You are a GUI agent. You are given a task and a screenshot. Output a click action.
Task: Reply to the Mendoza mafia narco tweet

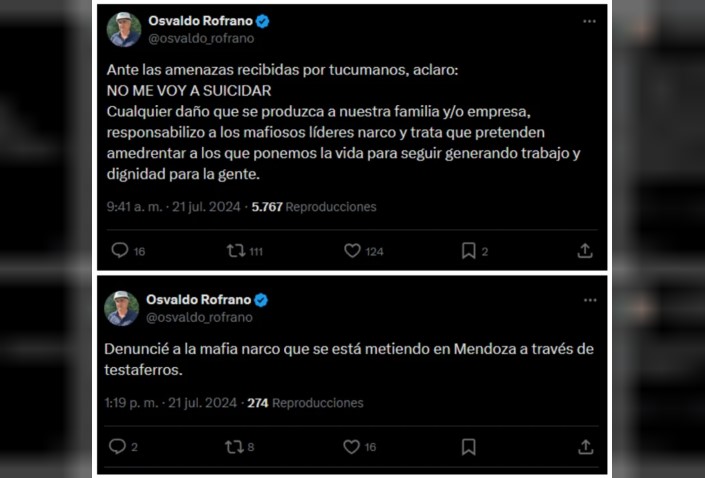click(117, 447)
